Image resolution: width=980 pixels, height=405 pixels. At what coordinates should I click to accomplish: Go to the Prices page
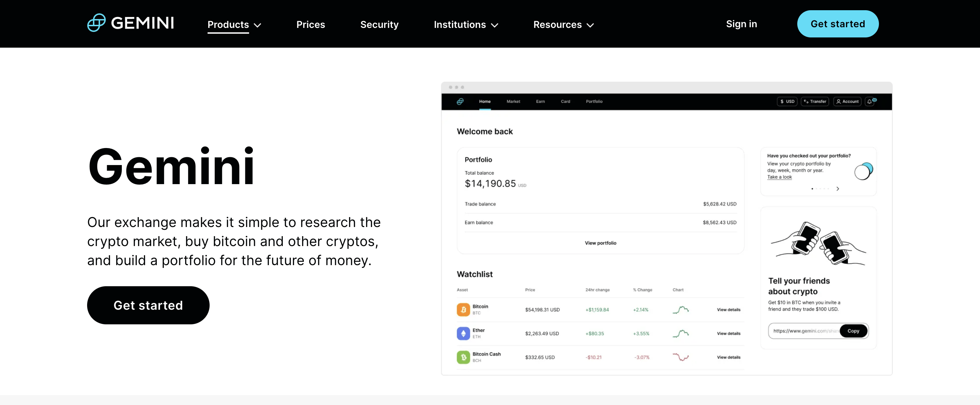click(310, 25)
